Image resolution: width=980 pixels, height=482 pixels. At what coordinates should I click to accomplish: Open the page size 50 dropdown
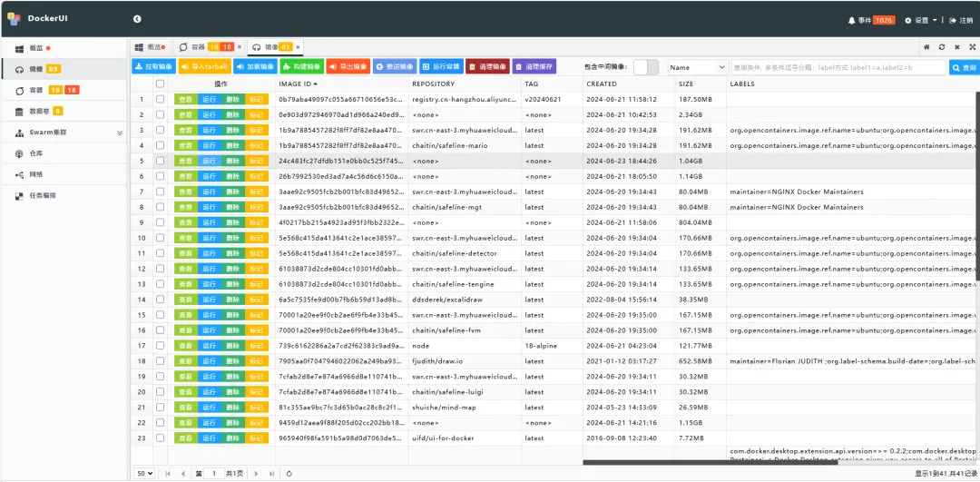[145, 474]
